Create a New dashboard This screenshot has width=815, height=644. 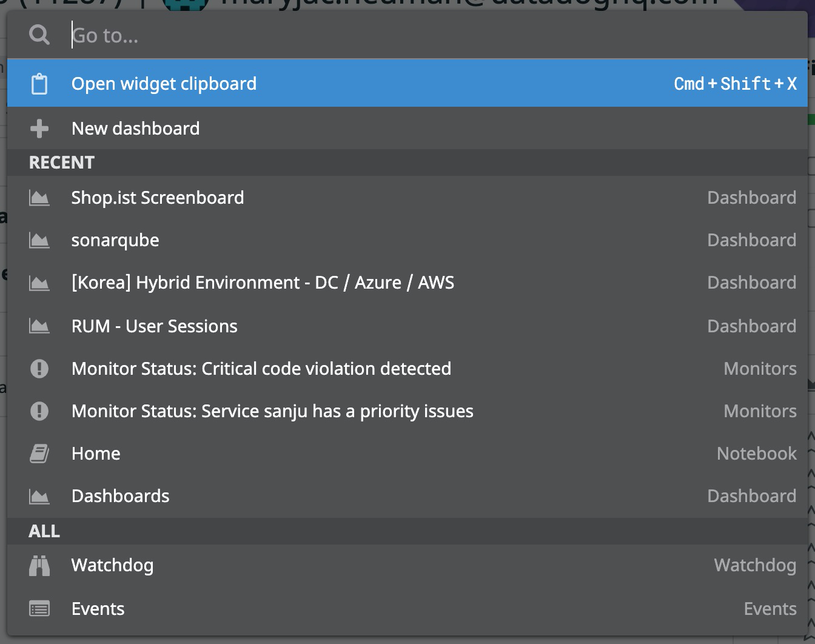(136, 128)
